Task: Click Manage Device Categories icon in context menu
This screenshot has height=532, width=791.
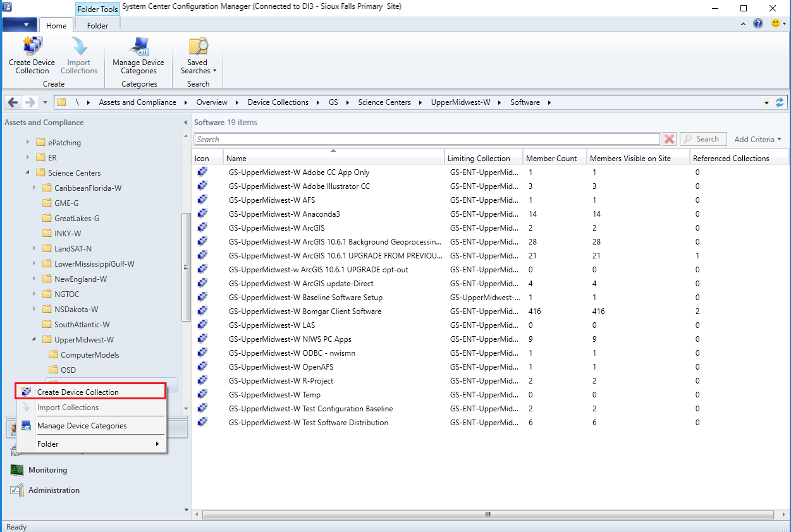Action: [26, 426]
